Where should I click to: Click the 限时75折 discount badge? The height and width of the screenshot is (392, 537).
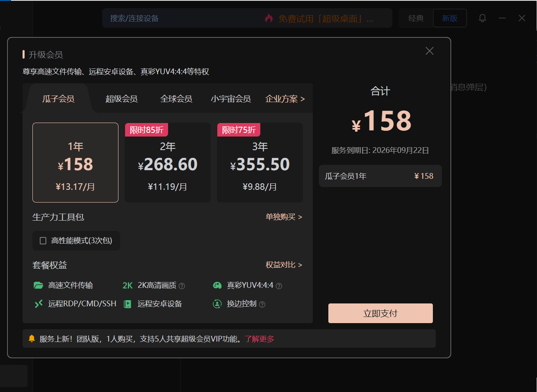tap(239, 130)
